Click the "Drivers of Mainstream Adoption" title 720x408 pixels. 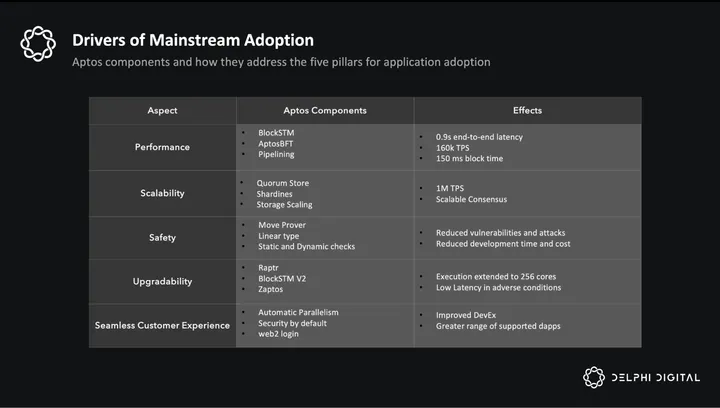(193, 40)
